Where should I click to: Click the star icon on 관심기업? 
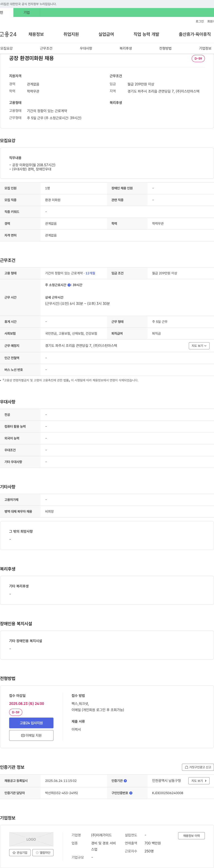(14, 852)
